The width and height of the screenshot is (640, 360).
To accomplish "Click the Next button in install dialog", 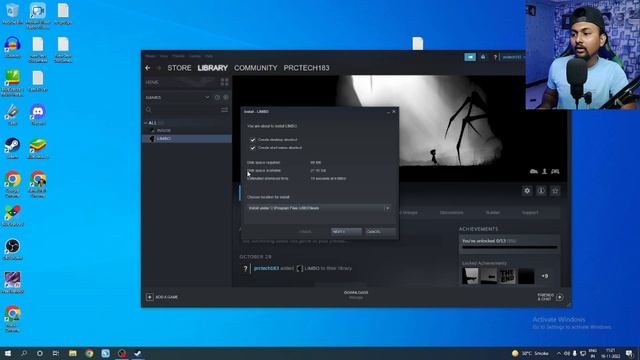I will 346,231.
